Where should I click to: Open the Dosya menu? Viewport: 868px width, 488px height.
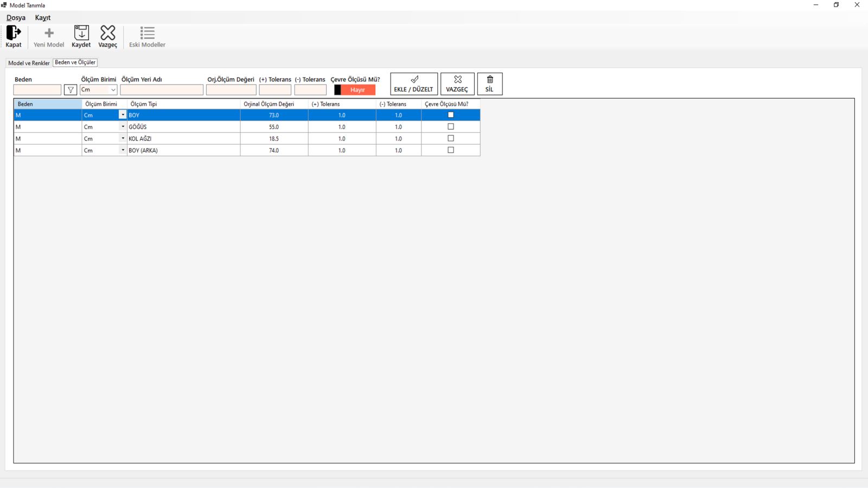16,18
